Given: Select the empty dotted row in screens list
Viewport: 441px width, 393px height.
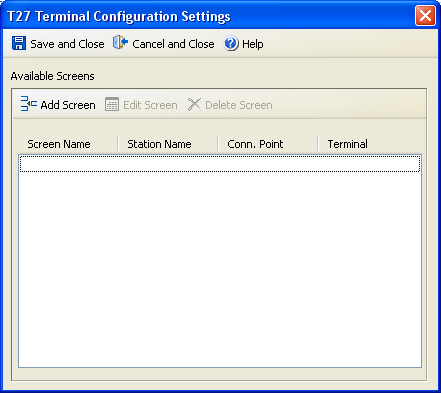Looking at the screenshot, I should [x=220, y=164].
